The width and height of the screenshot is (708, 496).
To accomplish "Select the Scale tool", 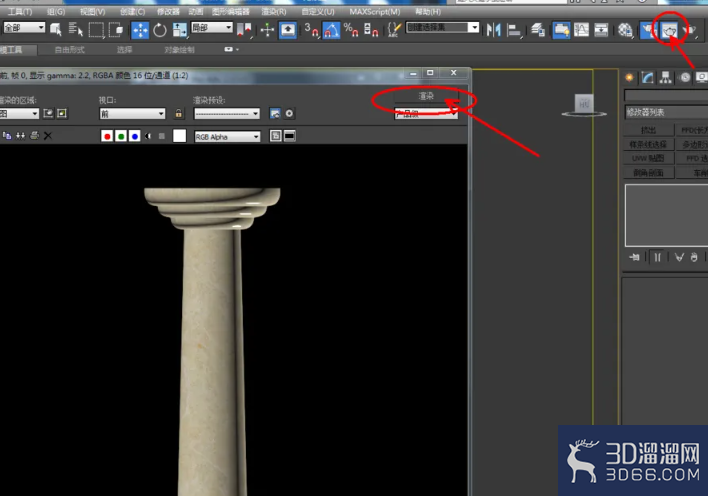I will pos(179,30).
